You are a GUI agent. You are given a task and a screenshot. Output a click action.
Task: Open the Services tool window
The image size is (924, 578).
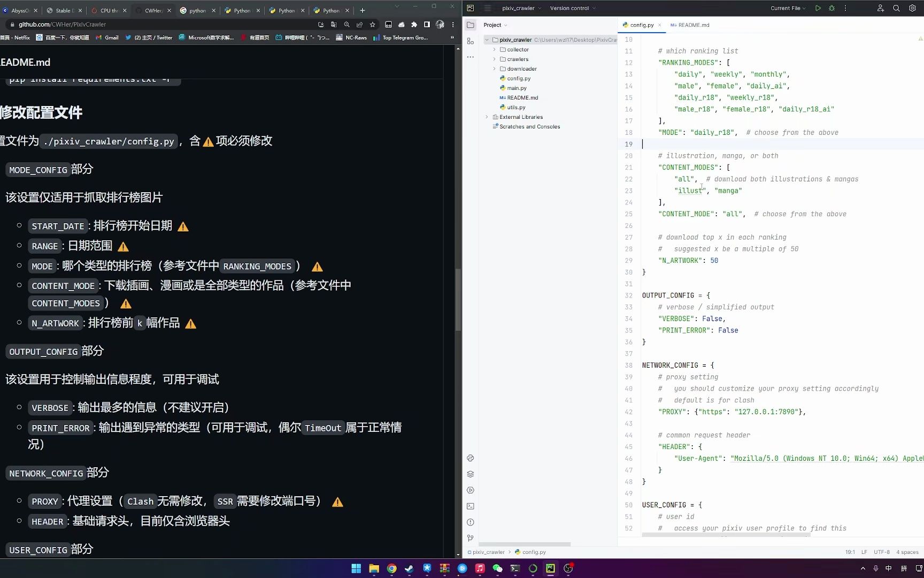tap(471, 490)
